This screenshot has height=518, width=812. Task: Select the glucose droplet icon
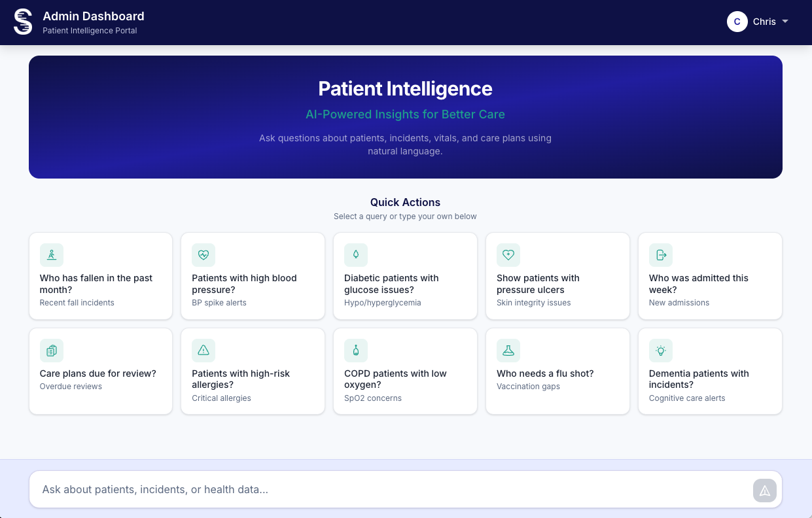click(x=356, y=255)
